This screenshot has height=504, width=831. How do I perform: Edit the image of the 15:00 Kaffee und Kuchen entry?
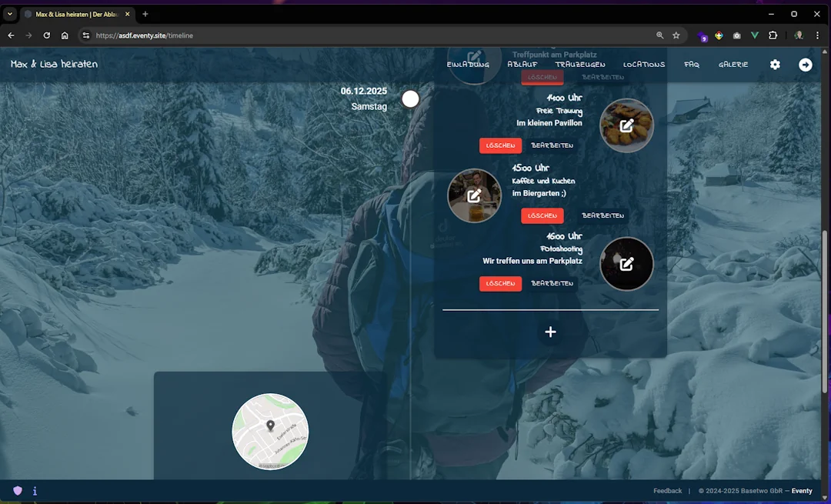tap(474, 195)
